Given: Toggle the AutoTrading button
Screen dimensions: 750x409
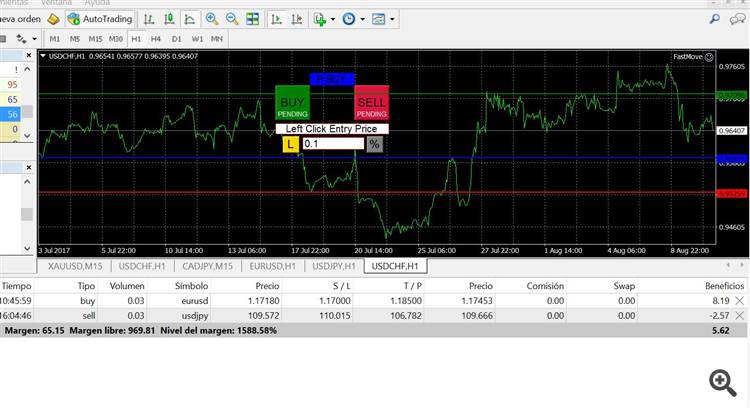Looking at the screenshot, I should point(100,19).
